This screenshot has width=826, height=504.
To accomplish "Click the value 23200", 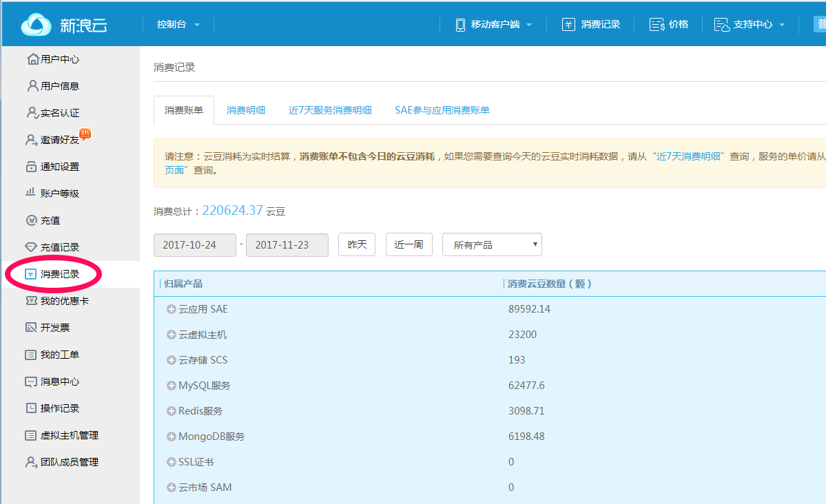I will coord(523,335).
